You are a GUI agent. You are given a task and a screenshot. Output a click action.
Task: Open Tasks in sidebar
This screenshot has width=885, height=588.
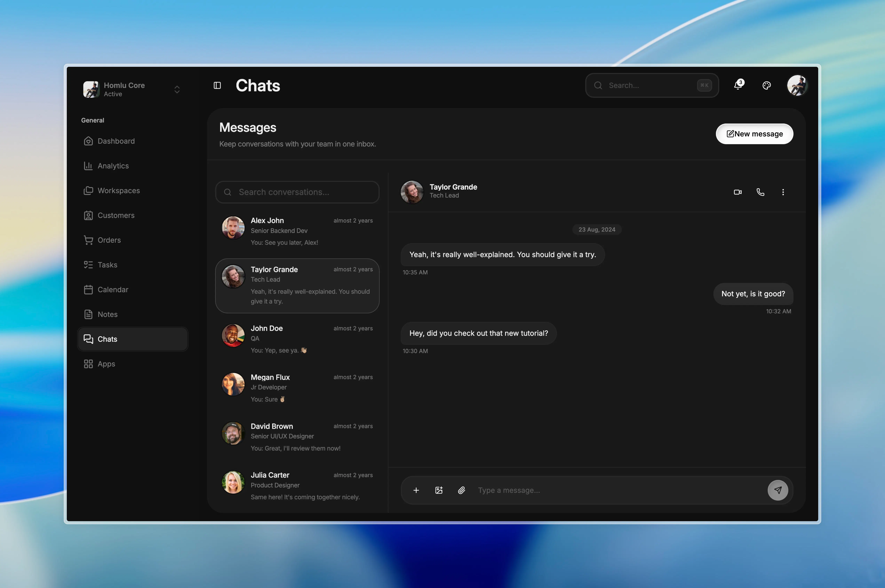[x=133, y=265]
